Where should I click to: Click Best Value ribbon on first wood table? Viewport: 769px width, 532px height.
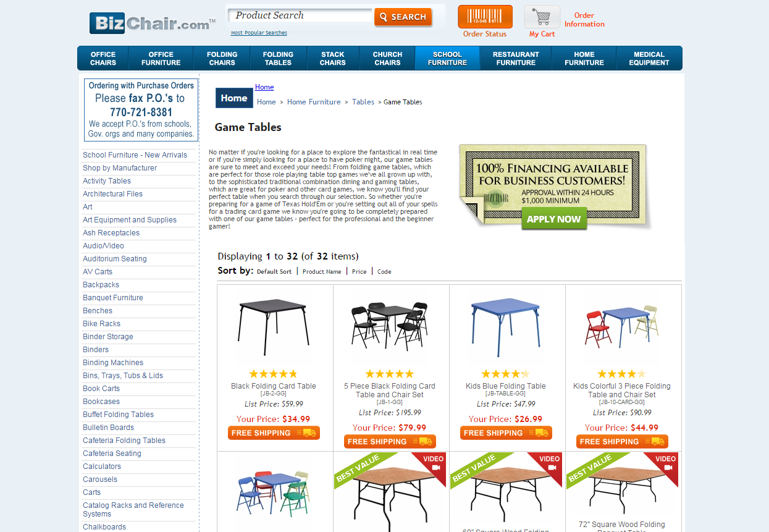[x=356, y=468]
